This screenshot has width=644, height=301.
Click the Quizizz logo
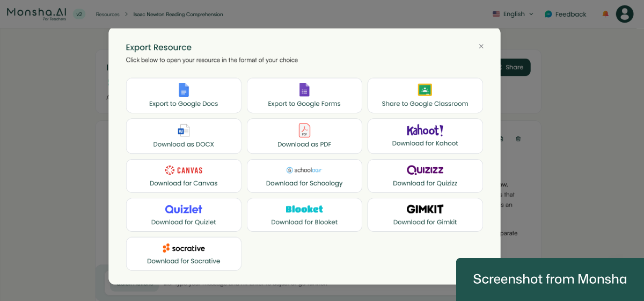(425, 170)
